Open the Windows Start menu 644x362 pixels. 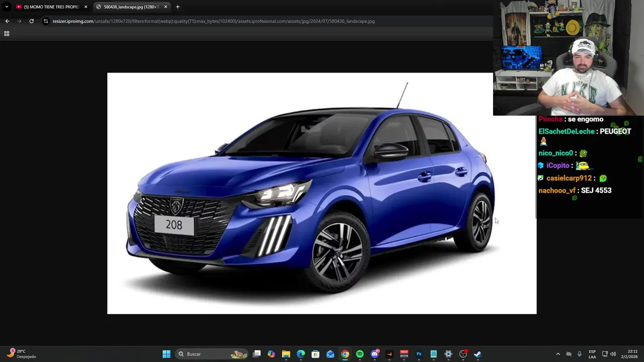(167, 354)
